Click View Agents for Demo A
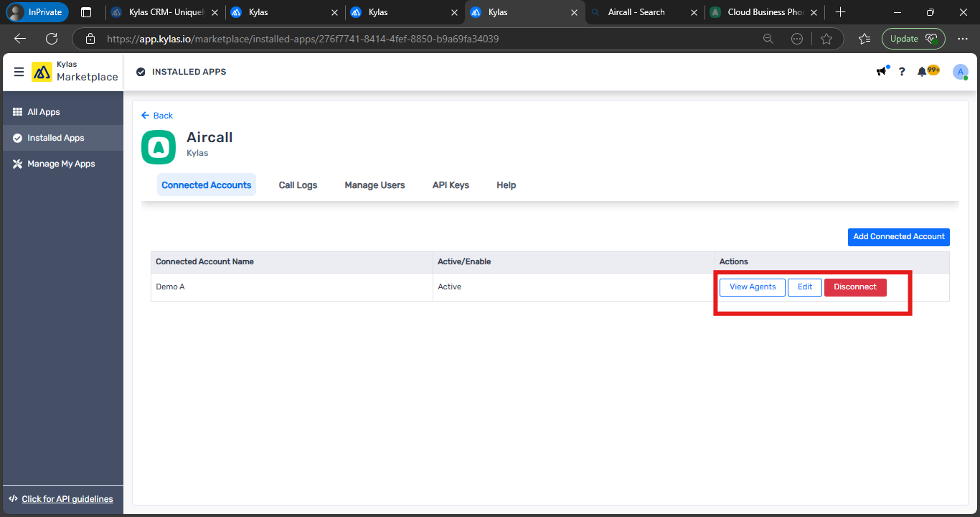This screenshot has height=517, width=980. [x=753, y=287]
